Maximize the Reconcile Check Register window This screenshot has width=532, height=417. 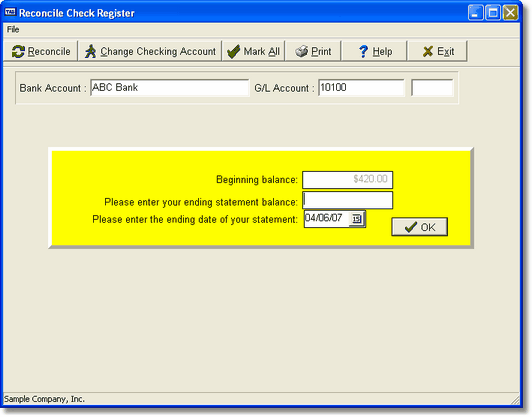pos(493,13)
